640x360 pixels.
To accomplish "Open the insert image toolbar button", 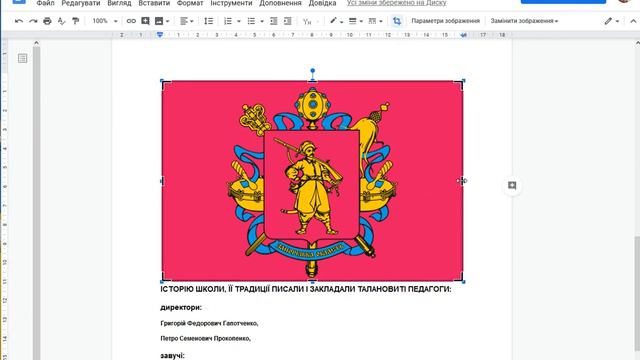I will (x=159, y=21).
